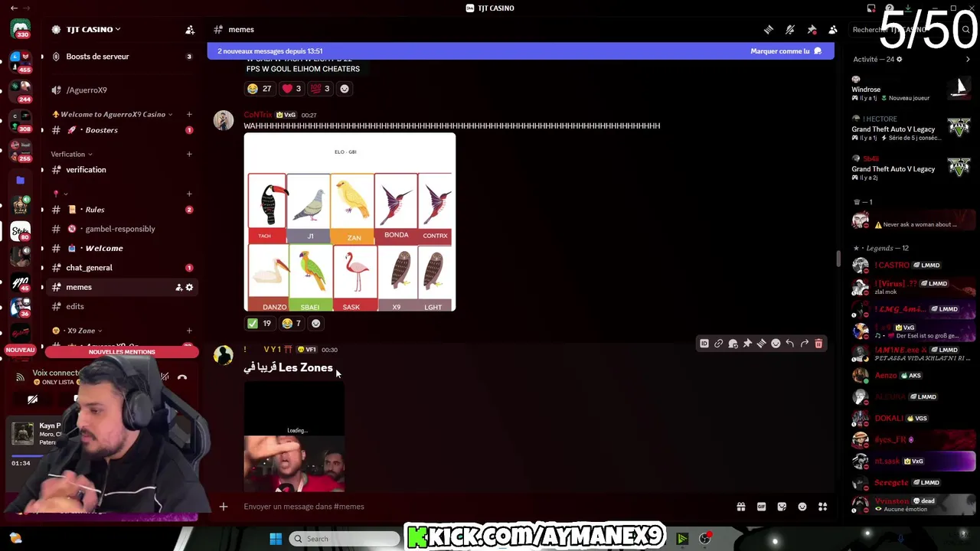This screenshot has width=980, height=551.
Task: Create thread icon on hover toolbar
Action: coord(761,344)
